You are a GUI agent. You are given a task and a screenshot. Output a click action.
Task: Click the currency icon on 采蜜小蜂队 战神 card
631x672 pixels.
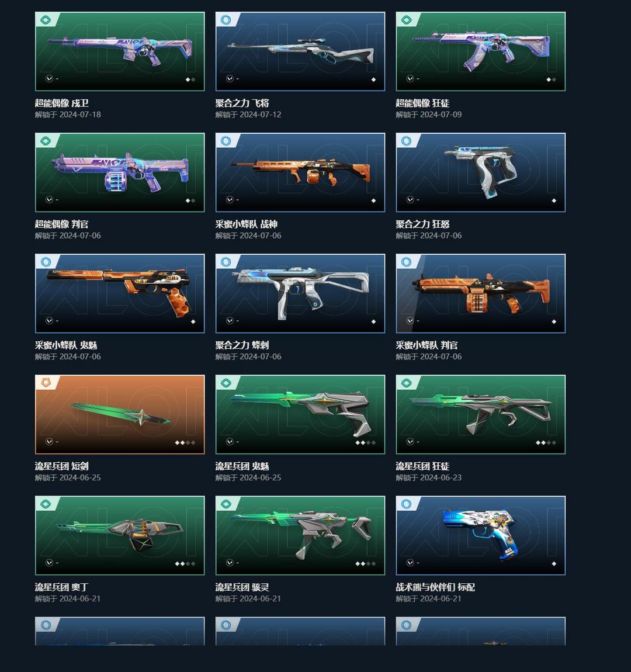pos(230,200)
